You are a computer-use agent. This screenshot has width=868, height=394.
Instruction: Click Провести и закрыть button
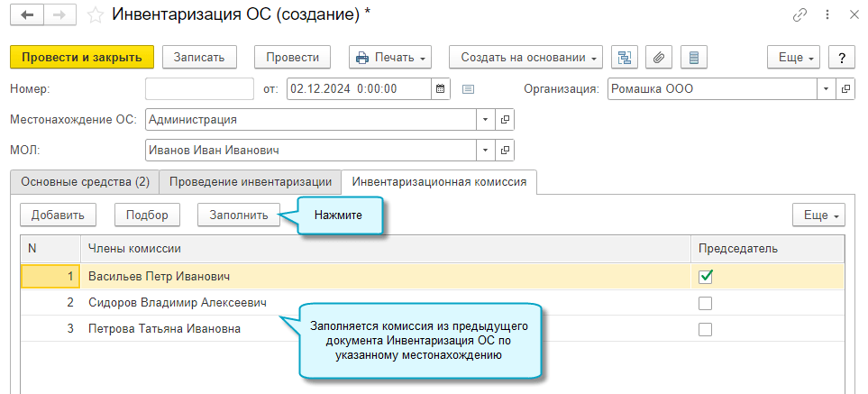pyautogui.click(x=82, y=57)
